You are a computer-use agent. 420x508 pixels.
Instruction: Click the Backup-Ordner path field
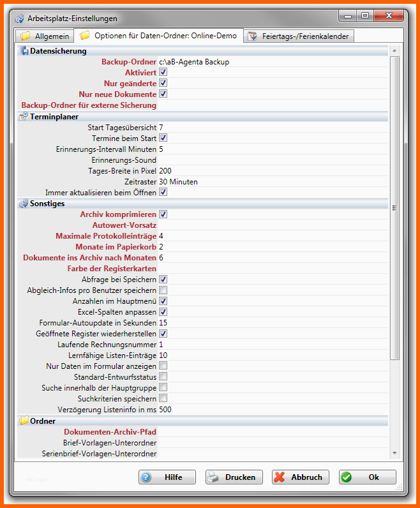point(271,62)
